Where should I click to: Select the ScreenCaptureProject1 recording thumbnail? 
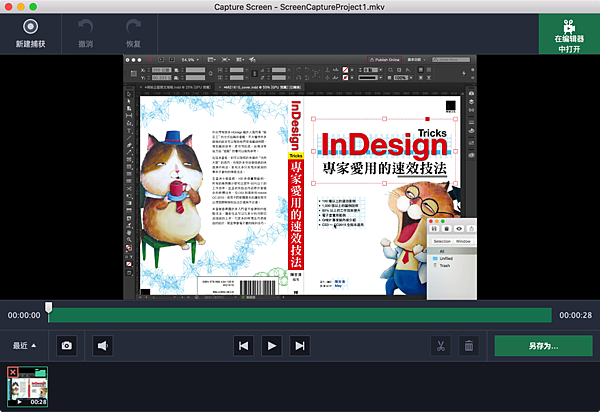[x=29, y=387]
